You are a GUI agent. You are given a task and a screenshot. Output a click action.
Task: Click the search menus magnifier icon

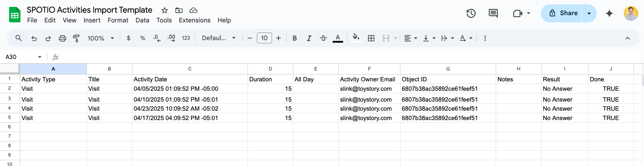pos(19,38)
